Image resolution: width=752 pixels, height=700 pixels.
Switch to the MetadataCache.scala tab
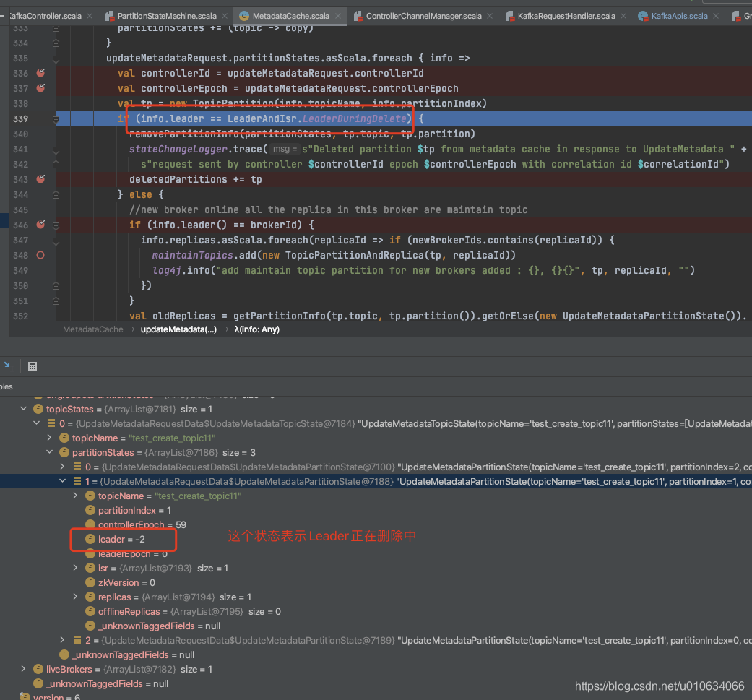tap(290, 16)
